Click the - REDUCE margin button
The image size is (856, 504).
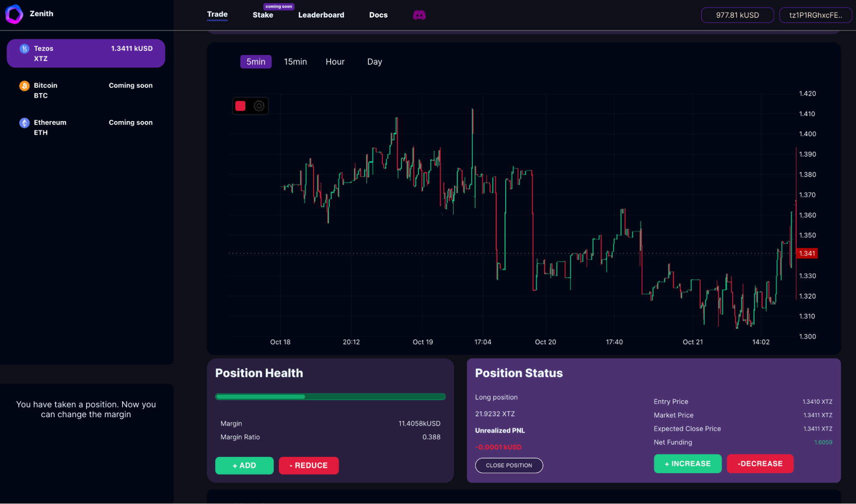point(308,465)
